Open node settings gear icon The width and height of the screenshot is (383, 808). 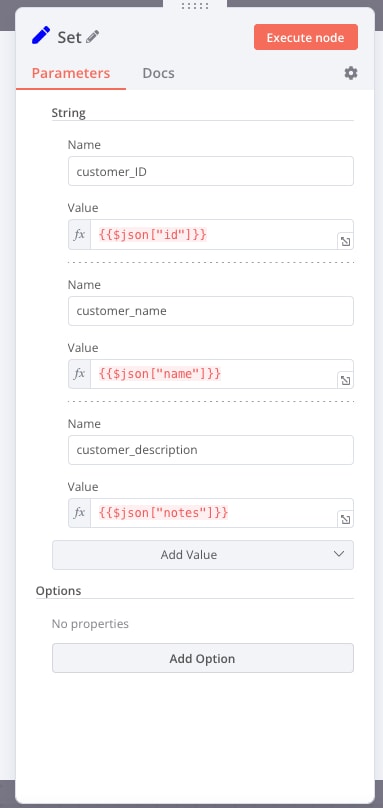(x=351, y=73)
